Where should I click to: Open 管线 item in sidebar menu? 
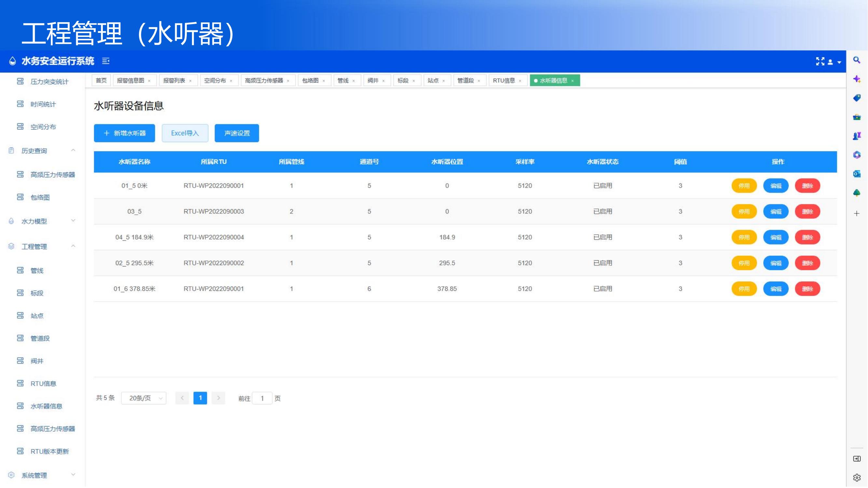(x=37, y=271)
